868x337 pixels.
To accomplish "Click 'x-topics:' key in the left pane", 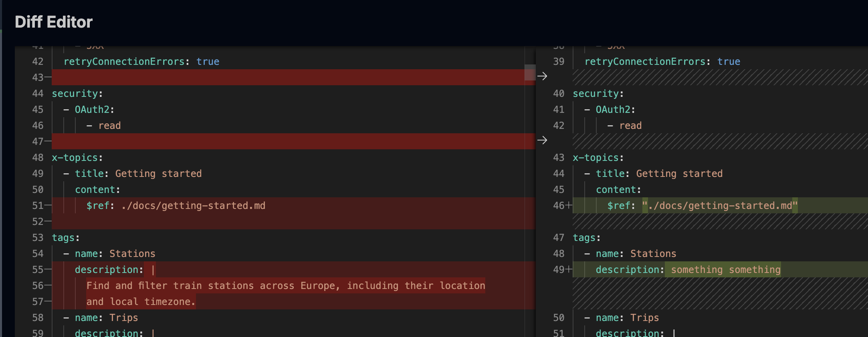I will [77, 158].
